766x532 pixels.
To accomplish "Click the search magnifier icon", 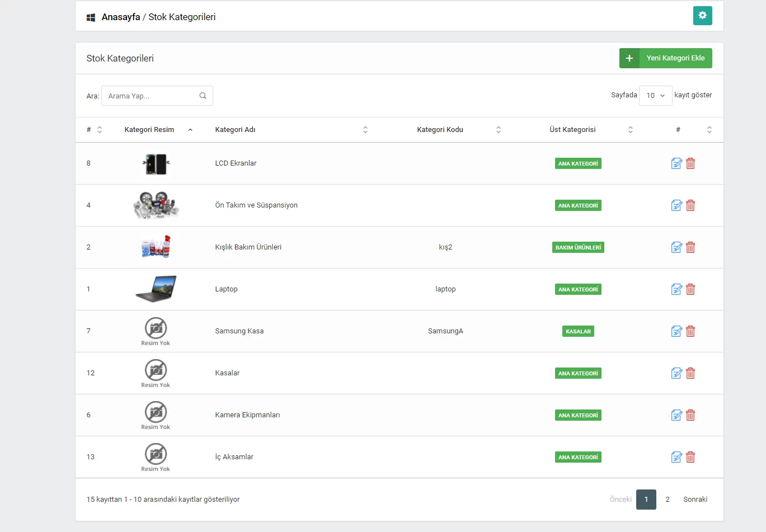I will click(x=203, y=96).
